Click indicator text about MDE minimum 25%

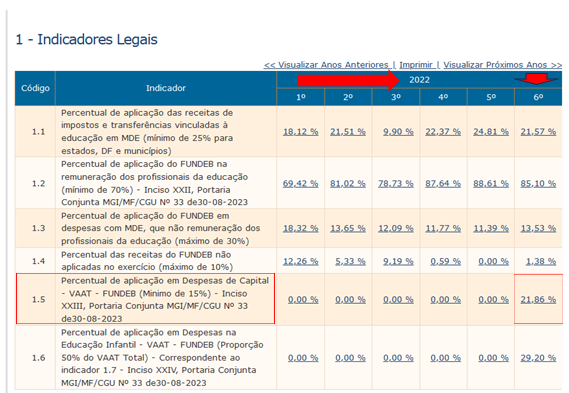coord(147,132)
